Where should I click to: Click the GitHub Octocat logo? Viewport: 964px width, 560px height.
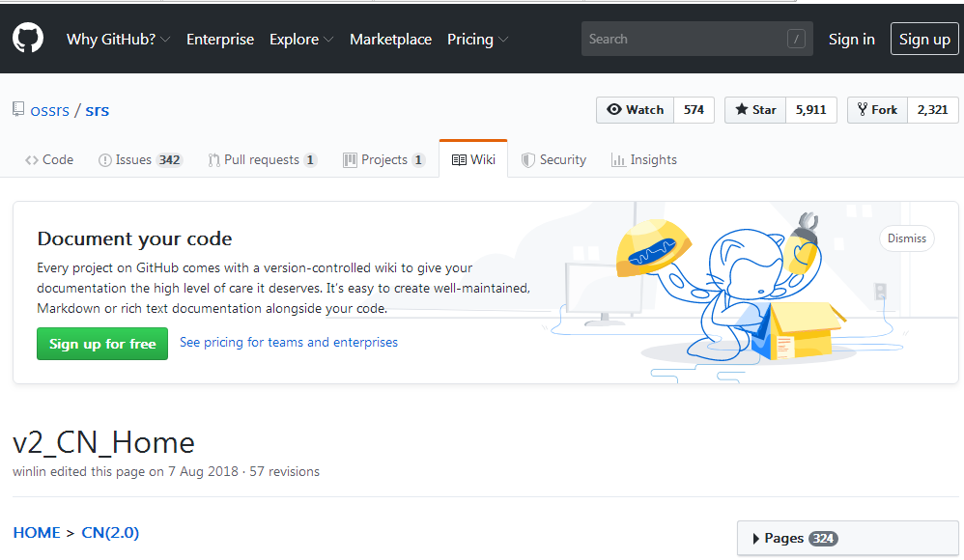[28, 39]
